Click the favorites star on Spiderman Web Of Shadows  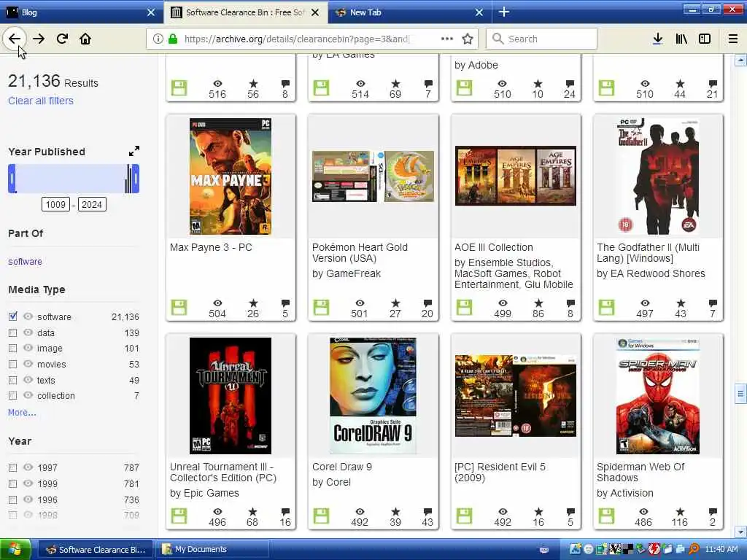[x=680, y=511]
